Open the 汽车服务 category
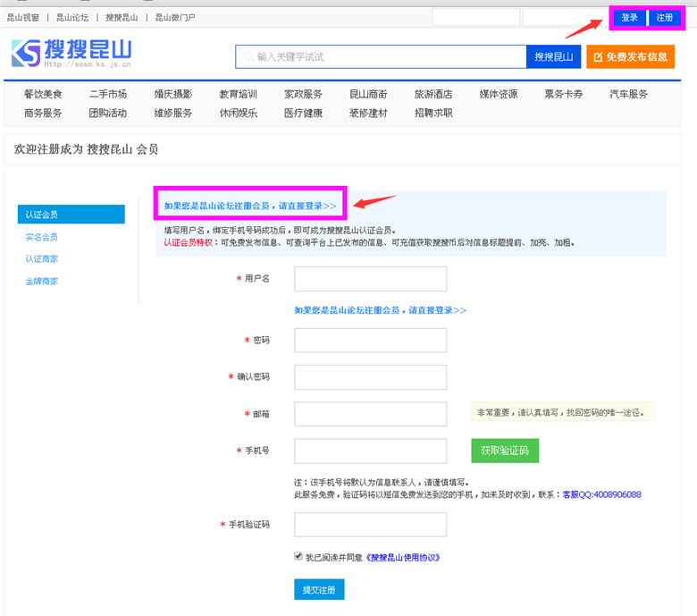 tap(628, 94)
